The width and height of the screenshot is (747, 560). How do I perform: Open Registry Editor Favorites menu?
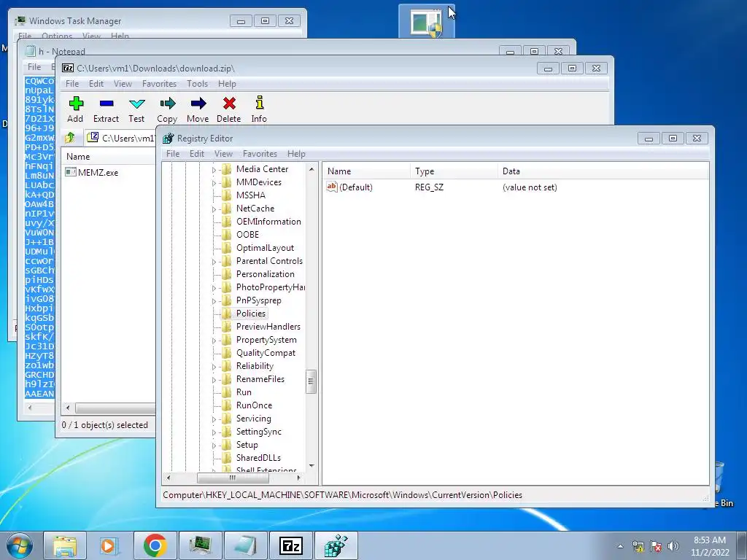[260, 154]
